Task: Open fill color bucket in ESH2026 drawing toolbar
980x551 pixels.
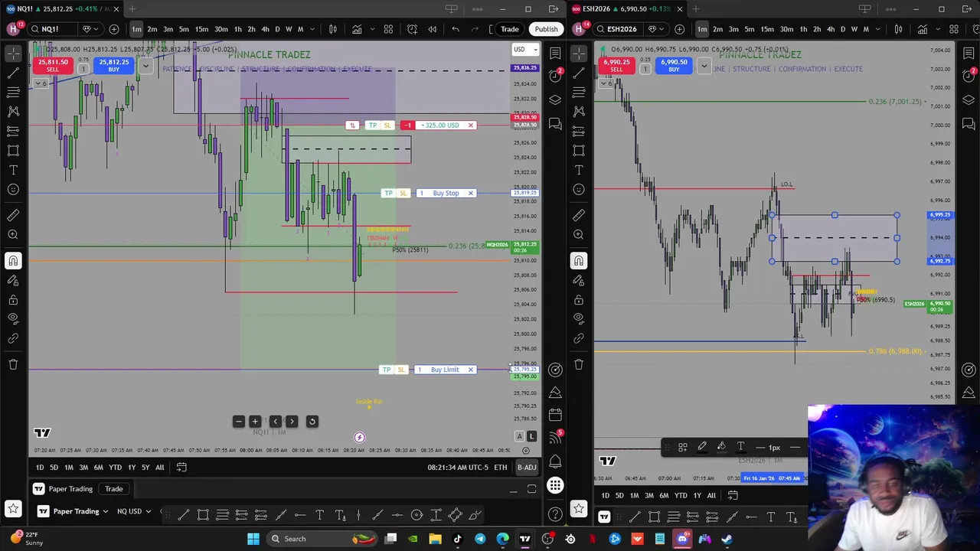Action: pyautogui.click(x=721, y=447)
